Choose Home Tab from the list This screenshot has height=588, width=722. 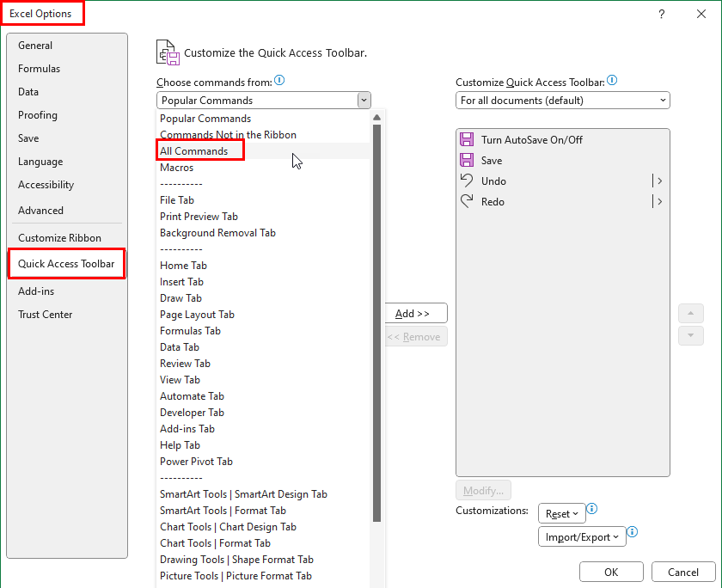263,266
